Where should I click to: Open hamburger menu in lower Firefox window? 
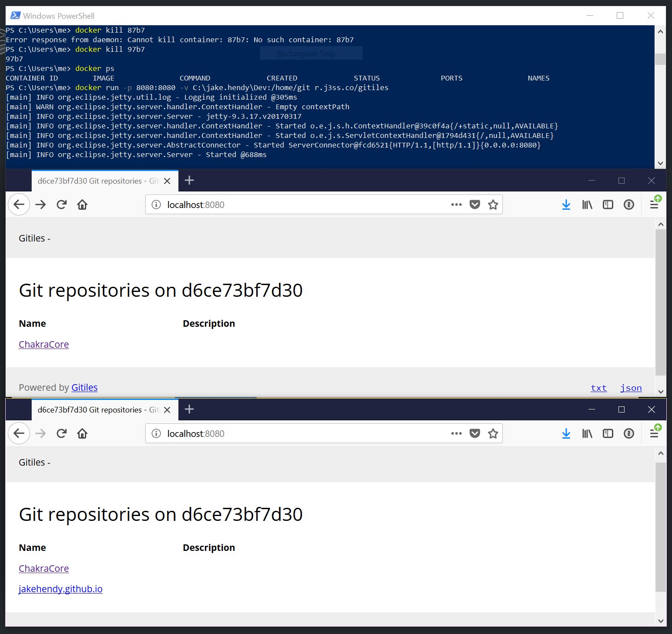pyautogui.click(x=654, y=433)
